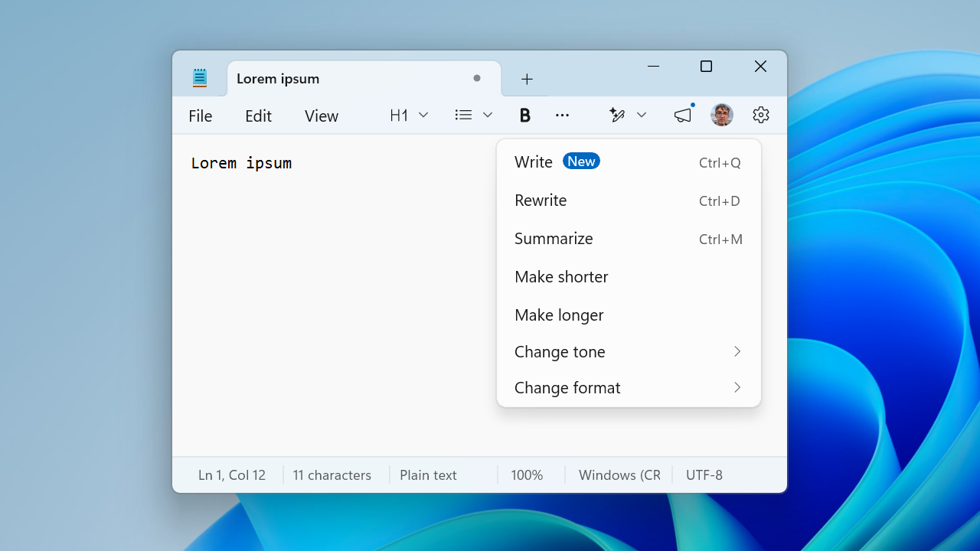This screenshot has height=551, width=980.
Task: Click the Ln 1, Col 12 status entry
Action: 232,474
